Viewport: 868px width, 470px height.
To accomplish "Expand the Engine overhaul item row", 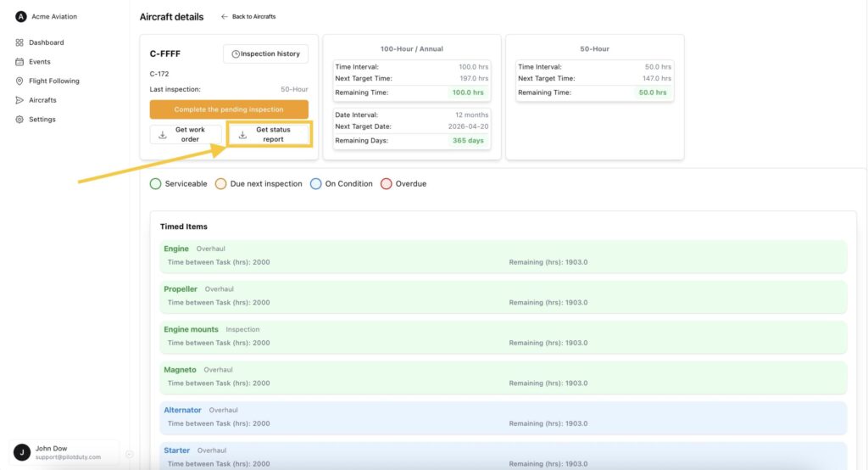I will click(504, 255).
